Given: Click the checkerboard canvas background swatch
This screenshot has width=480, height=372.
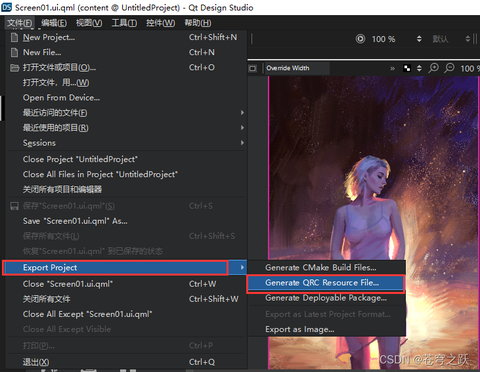Looking at the screenshot, I should (x=407, y=68).
